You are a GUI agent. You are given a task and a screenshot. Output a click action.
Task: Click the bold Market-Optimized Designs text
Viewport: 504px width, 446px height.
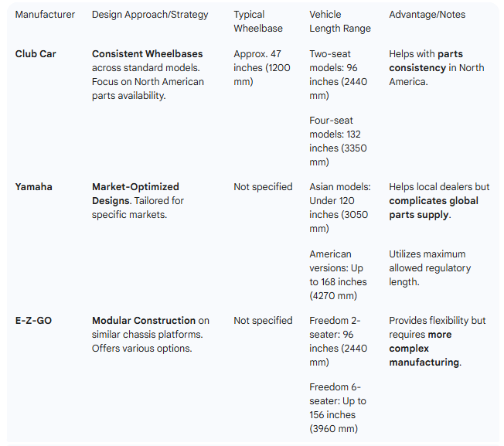135,193
